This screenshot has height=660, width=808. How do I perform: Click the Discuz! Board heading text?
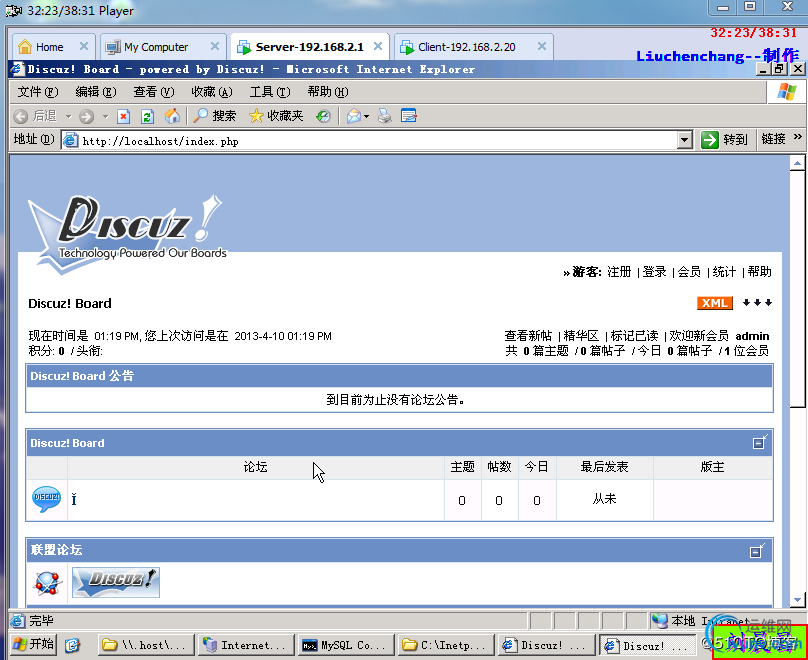(x=70, y=303)
